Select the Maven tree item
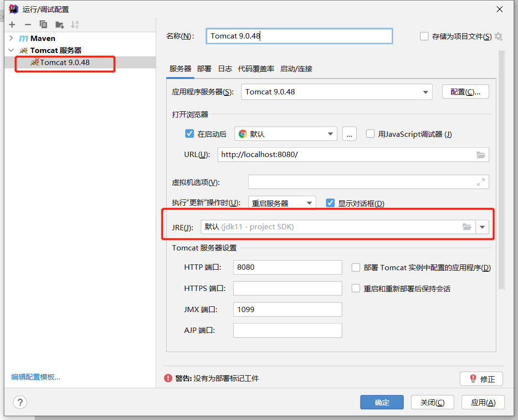518x420 pixels. (x=80, y=39)
